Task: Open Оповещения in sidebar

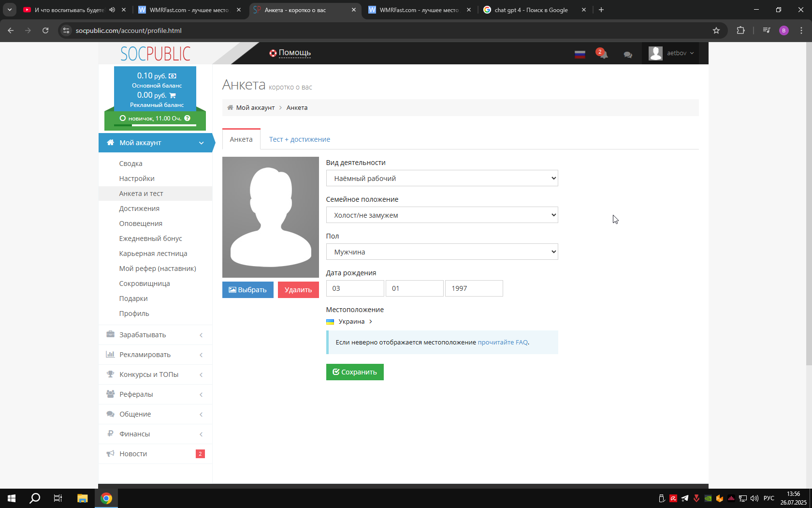Action: (x=141, y=224)
